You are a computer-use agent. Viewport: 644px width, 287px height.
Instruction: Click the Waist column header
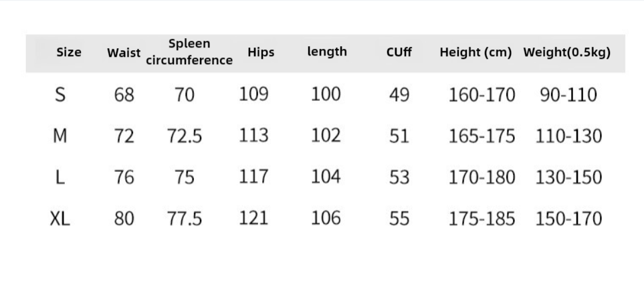pos(124,53)
